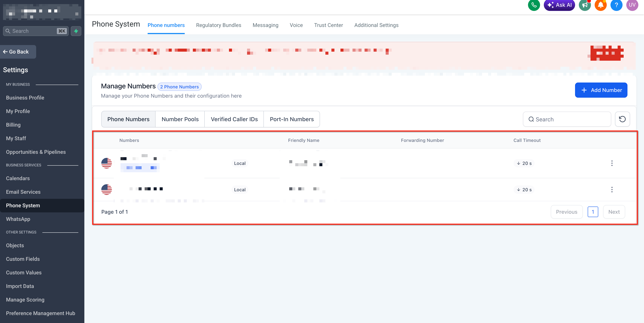
Task: Click the first row's 20 s timeout
Action: (524, 163)
